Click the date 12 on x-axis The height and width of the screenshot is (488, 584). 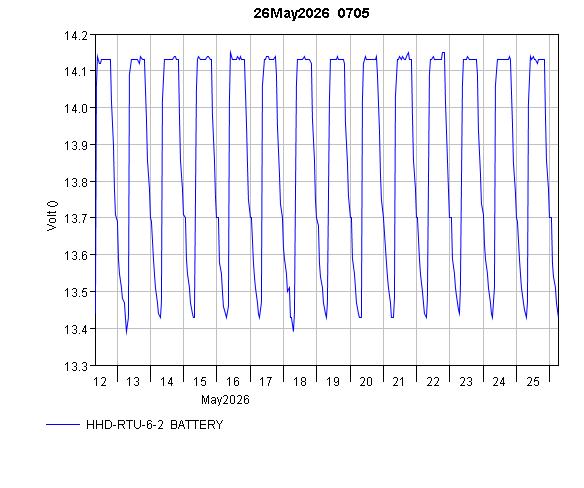point(100,381)
